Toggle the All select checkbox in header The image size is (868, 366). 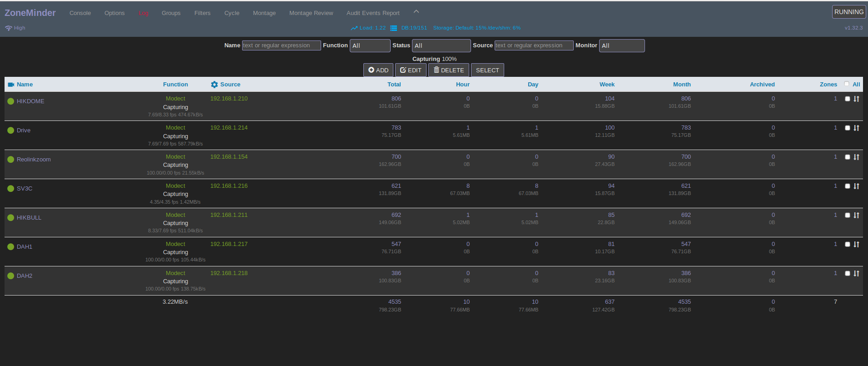pyautogui.click(x=847, y=84)
